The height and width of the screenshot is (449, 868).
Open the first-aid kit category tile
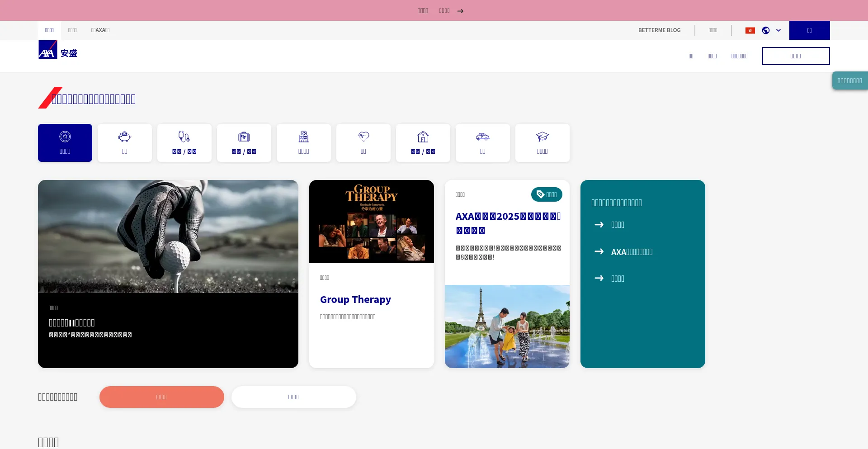[244, 143]
